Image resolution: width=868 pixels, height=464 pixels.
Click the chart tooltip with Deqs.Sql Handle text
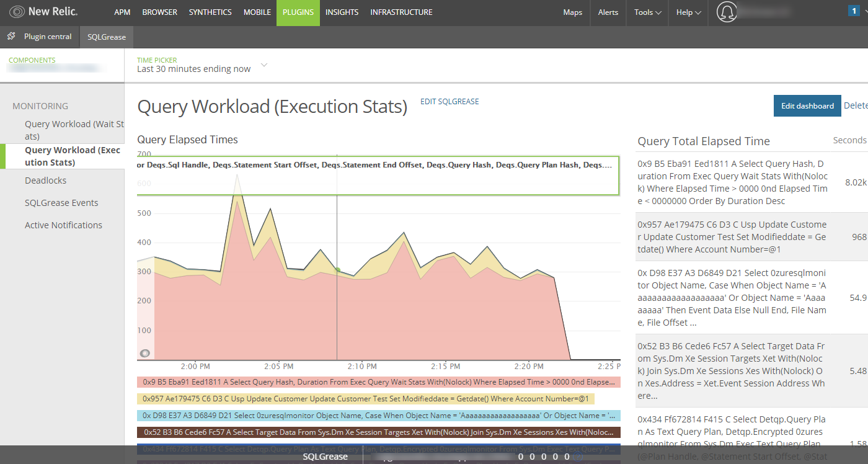[378, 176]
